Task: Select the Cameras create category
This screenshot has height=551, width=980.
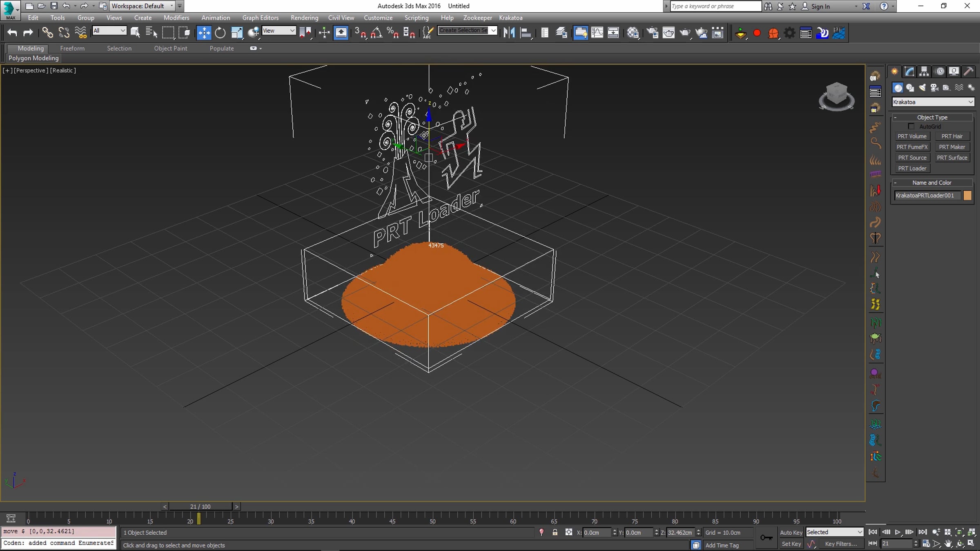Action: tap(934, 88)
